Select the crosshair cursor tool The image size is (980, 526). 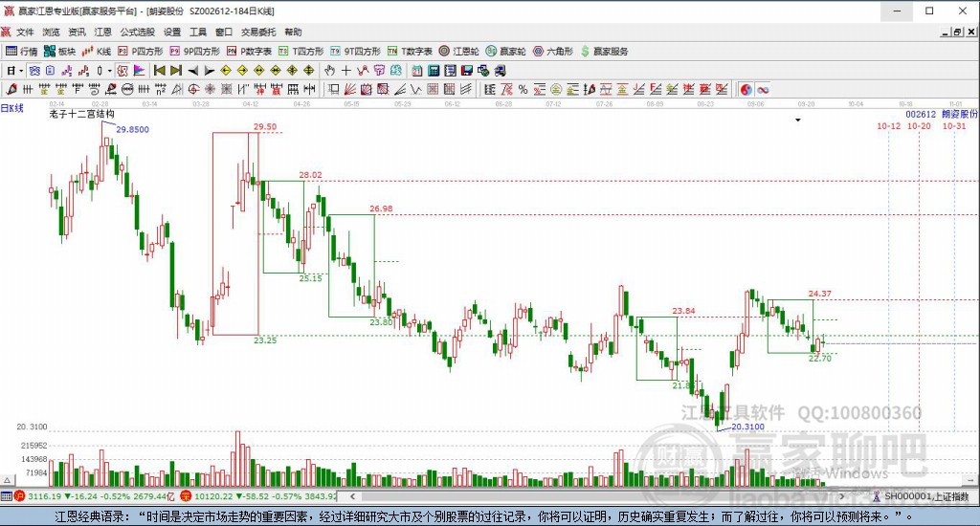pyautogui.click(x=346, y=71)
